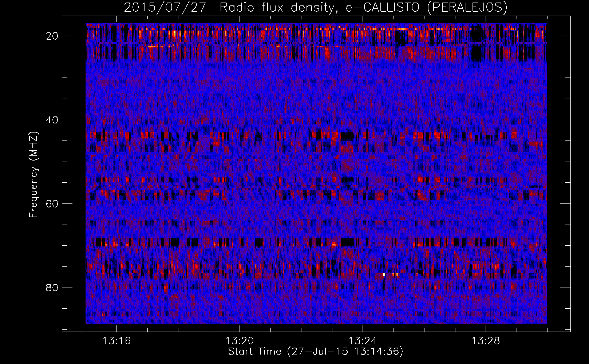Click the 60 MHz frequency tick label
Image resolution: width=589 pixels, height=364 pixels.
tap(52, 204)
